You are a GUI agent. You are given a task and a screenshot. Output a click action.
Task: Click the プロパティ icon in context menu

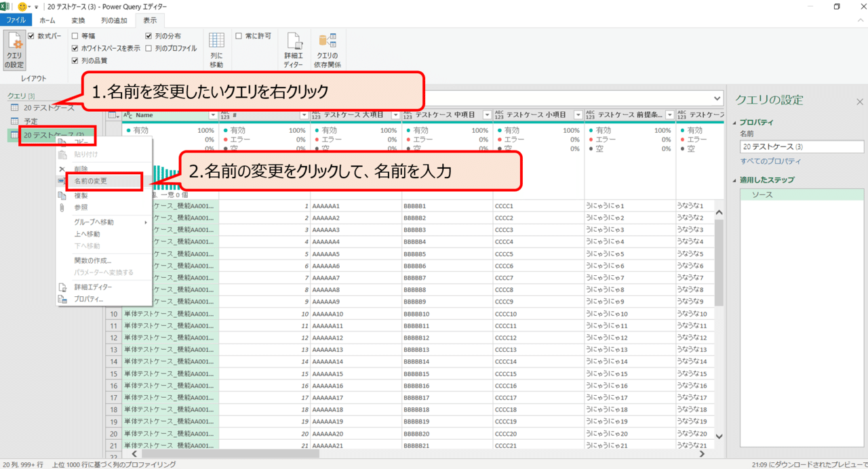[x=63, y=299]
